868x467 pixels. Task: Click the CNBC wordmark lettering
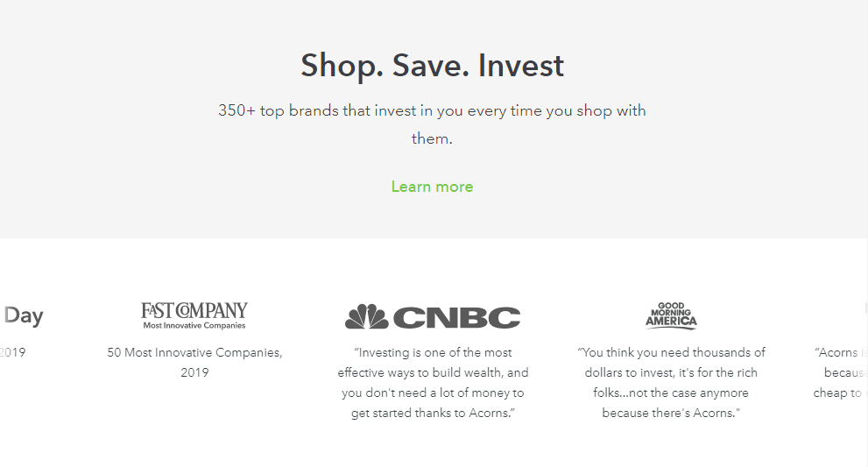coord(456,317)
